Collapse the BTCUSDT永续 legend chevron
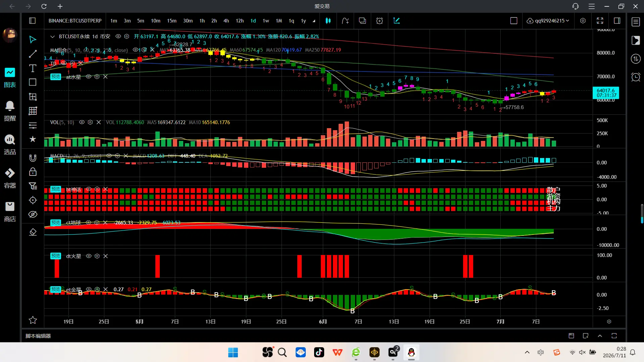Image resolution: width=644 pixels, height=362 pixels. (52, 37)
